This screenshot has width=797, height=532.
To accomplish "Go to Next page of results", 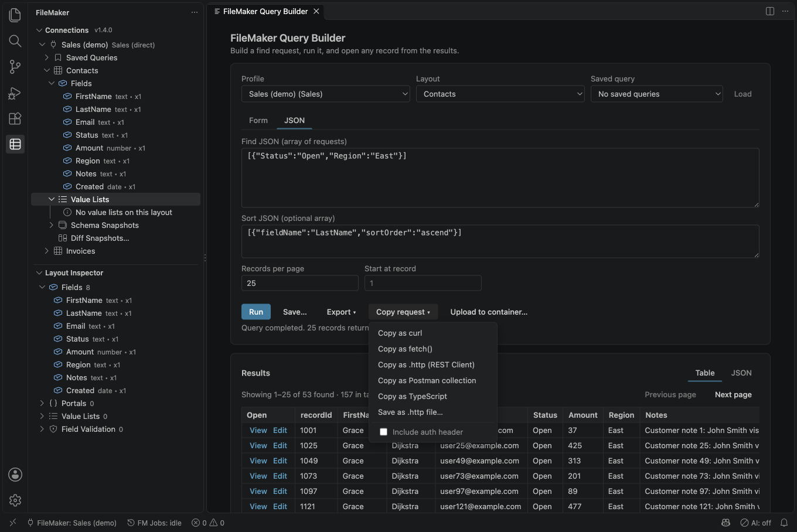I will click(x=733, y=394).
